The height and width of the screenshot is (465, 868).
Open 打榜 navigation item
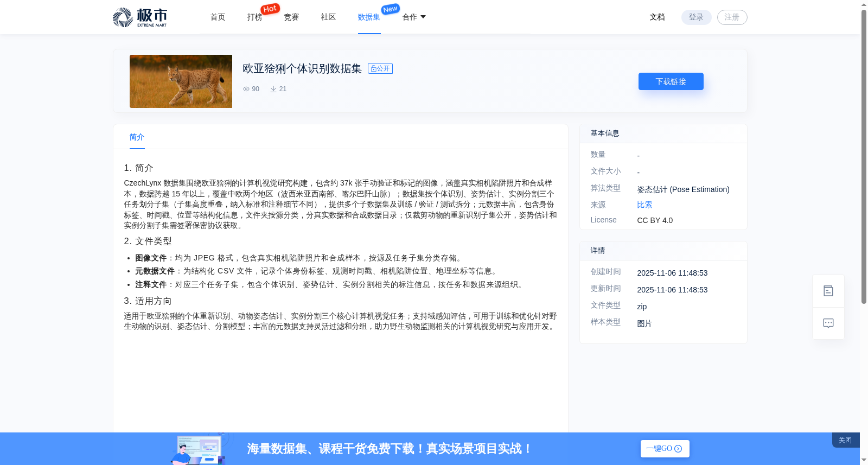point(254,17)
